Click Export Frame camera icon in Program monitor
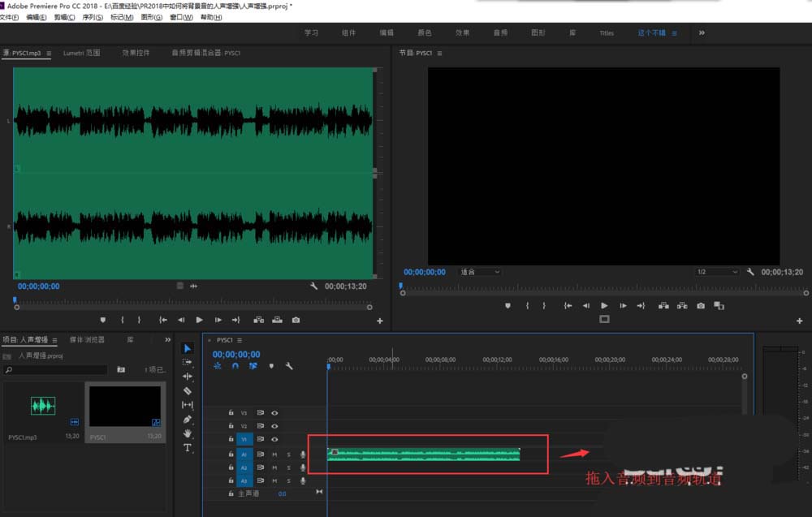 tap(701, 306)
